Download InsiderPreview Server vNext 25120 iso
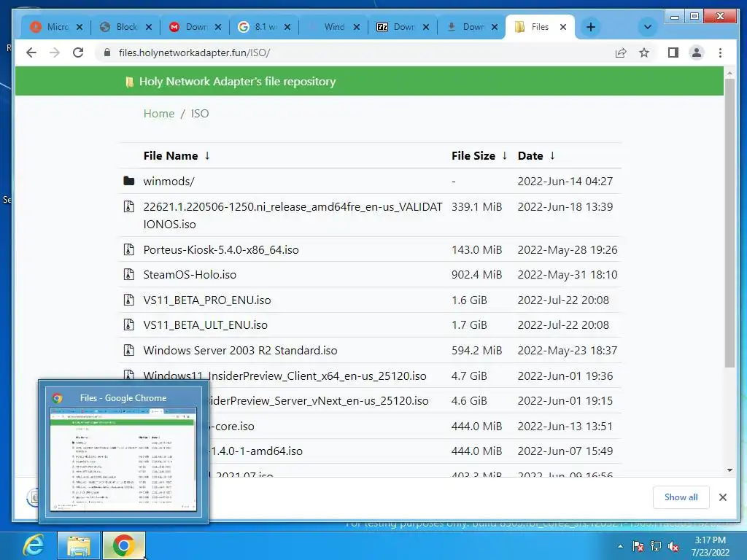The height and width of the screenshot is (560, 747). pos(319,401)
